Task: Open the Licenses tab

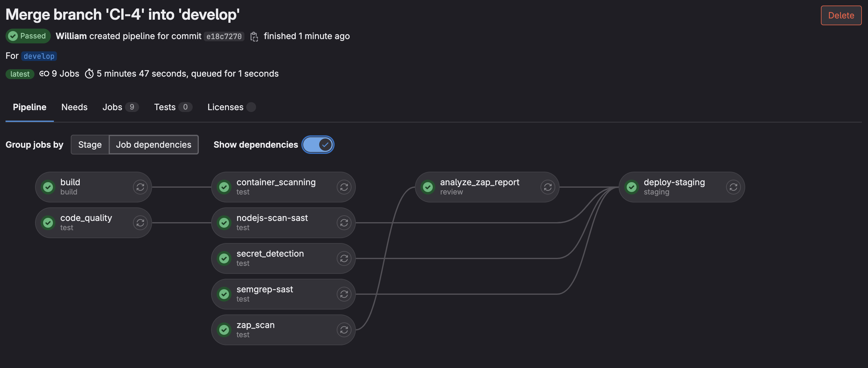Action: (231, 107)
